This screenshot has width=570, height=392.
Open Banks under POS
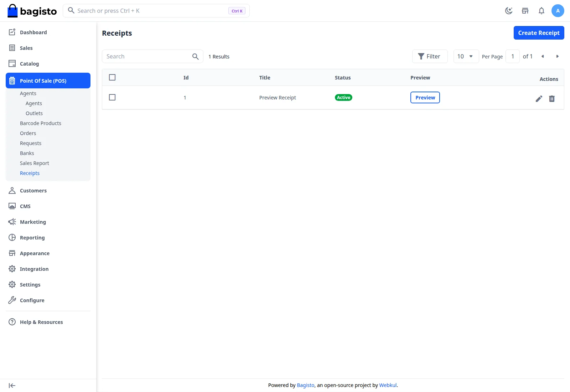[27, 153]
